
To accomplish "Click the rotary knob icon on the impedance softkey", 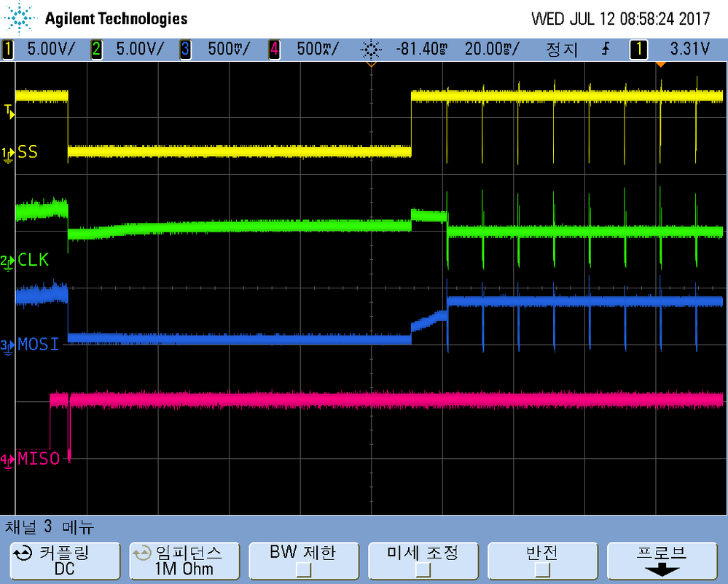I will coord(141,553).
